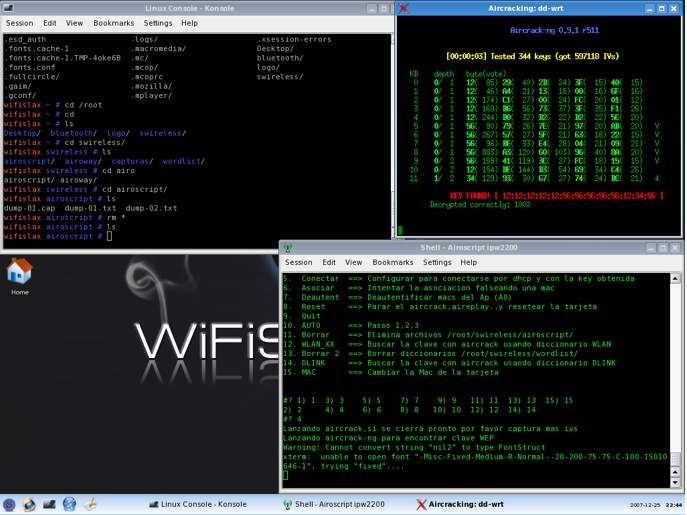Click '.xsession-errors' in Linux Console
687x515 pixels.
pyautogui.click(x=294, y=39)
